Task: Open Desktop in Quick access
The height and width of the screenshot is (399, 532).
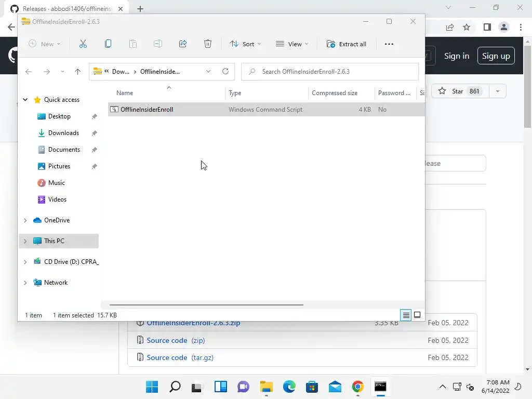Action: pos(59,116)
